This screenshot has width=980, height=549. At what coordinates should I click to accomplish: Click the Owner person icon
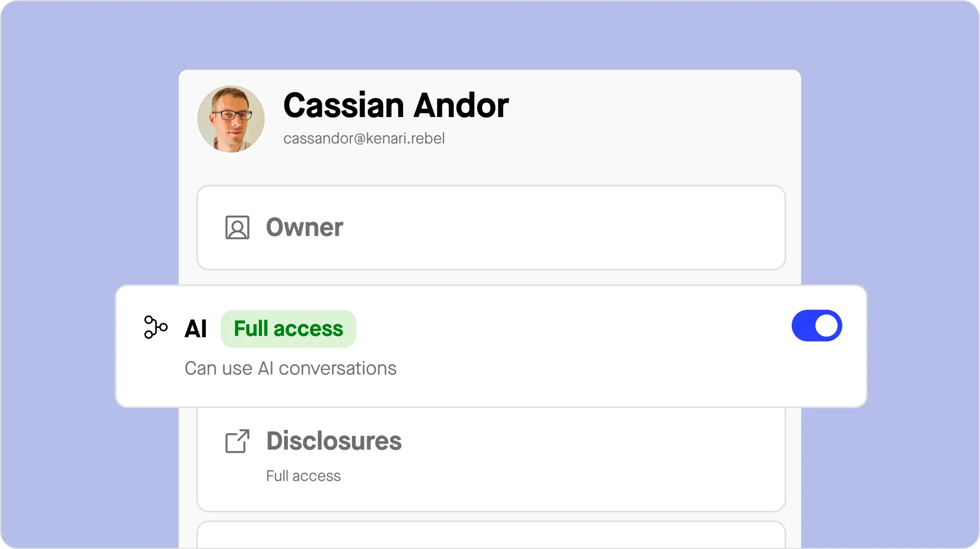click(237, 227)
